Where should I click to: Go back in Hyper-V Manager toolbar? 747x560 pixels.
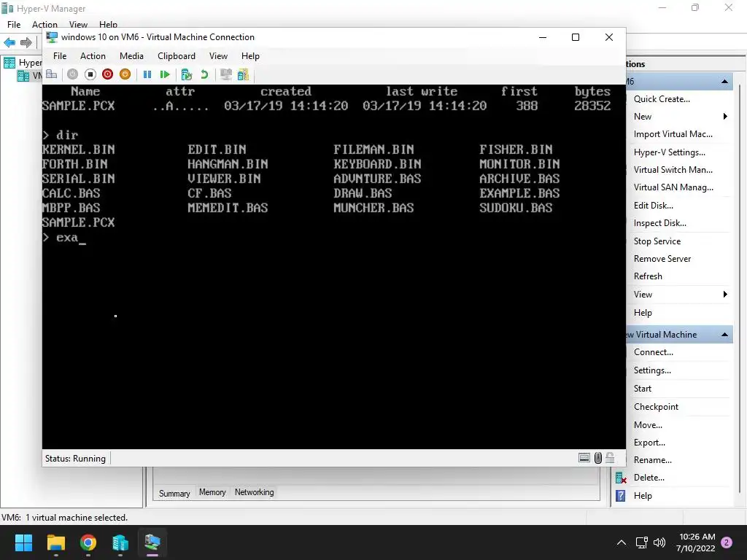9,42
